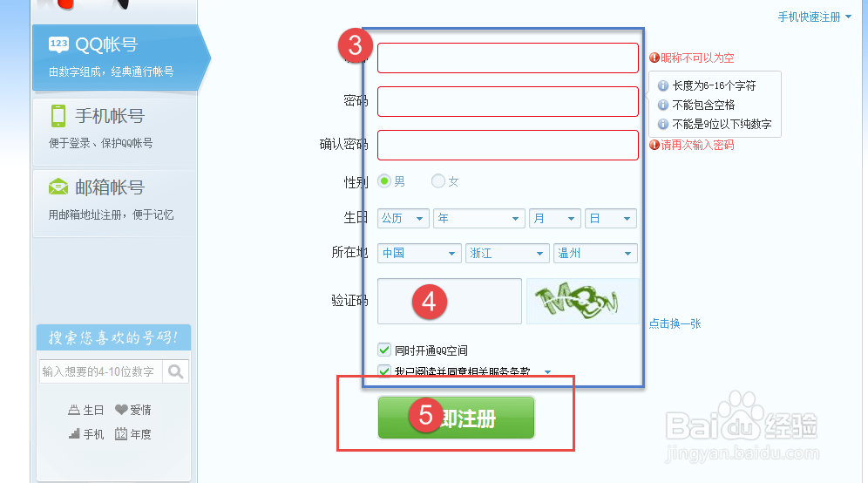Open the 公历 calendar type dropdown
This screenshot has height=483, width=868.
[x=403, y=218]
